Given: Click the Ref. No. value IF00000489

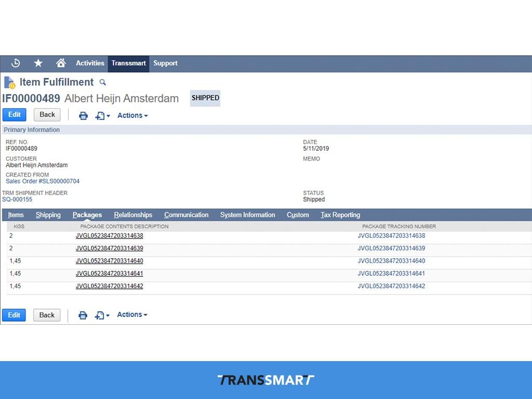Looking at the screenshot, I should click(21, 149).
